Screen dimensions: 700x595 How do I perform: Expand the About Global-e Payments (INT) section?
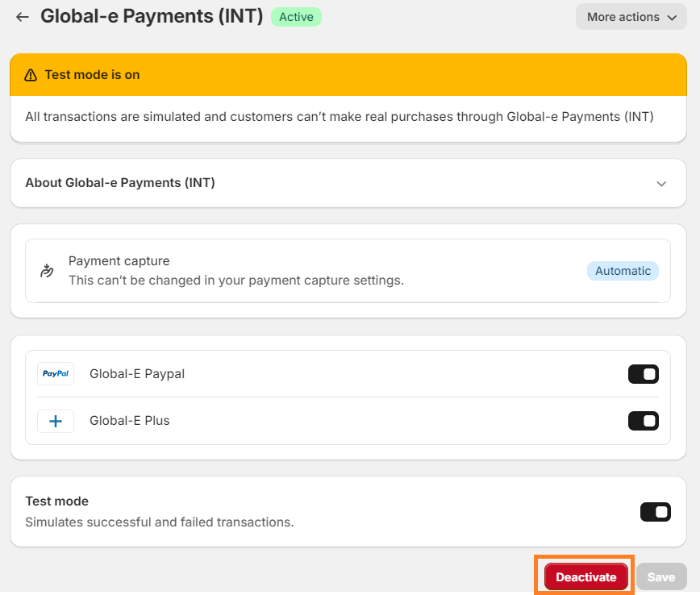pyautogui.click(x=348, y=183)
